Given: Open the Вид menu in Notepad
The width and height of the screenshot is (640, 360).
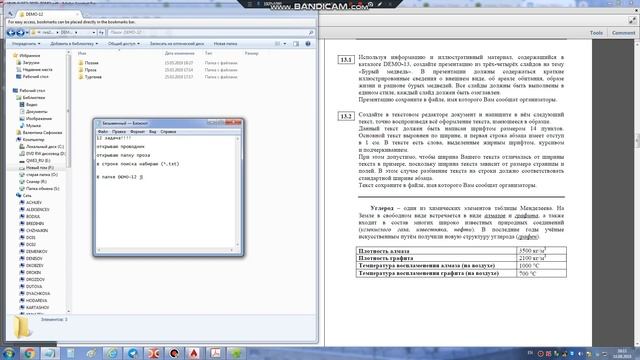Looking at the screenshot, I should point(153,132).
